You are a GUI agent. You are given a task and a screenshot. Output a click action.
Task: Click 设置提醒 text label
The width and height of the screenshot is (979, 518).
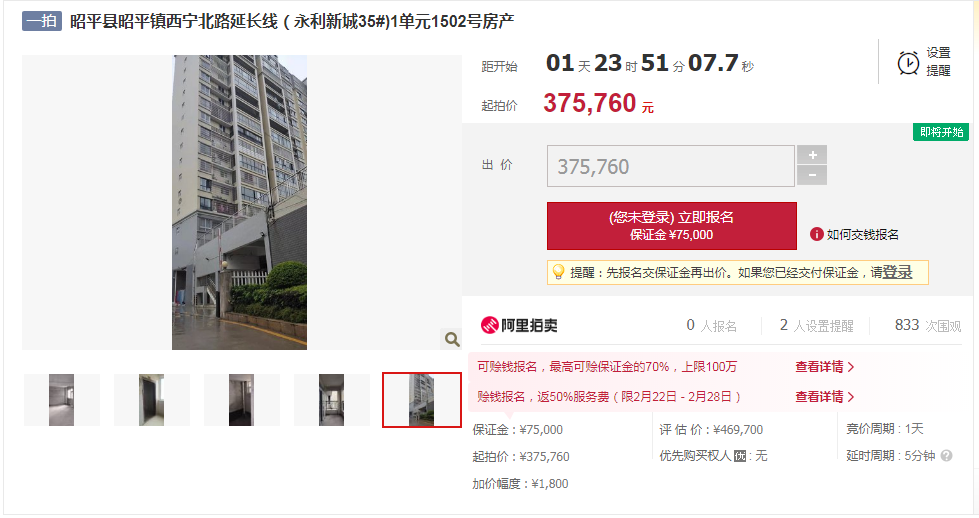pyautogui.click(x=938, y=62)
